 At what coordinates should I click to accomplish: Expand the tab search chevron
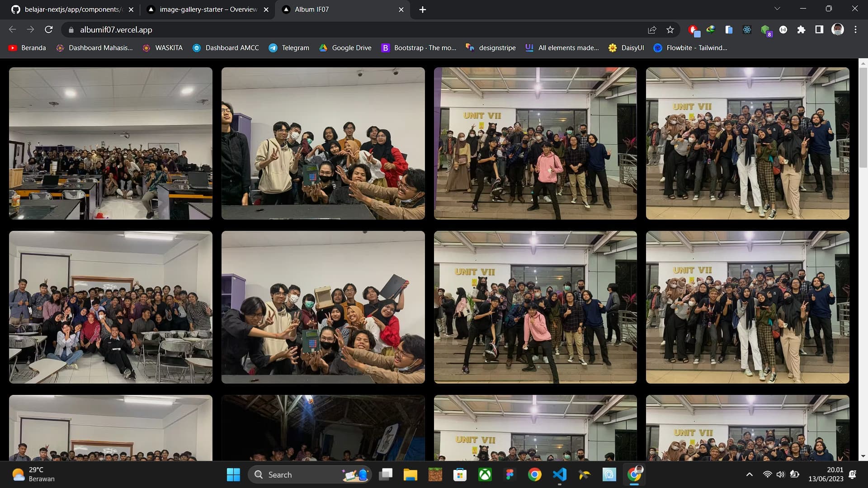click(x=777, y=9)
